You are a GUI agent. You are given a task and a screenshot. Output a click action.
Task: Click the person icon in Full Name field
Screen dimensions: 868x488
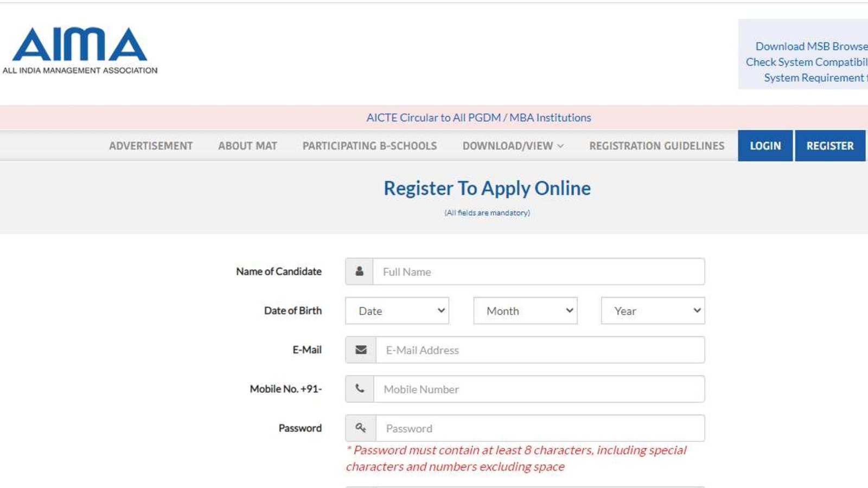click(360, 271)
